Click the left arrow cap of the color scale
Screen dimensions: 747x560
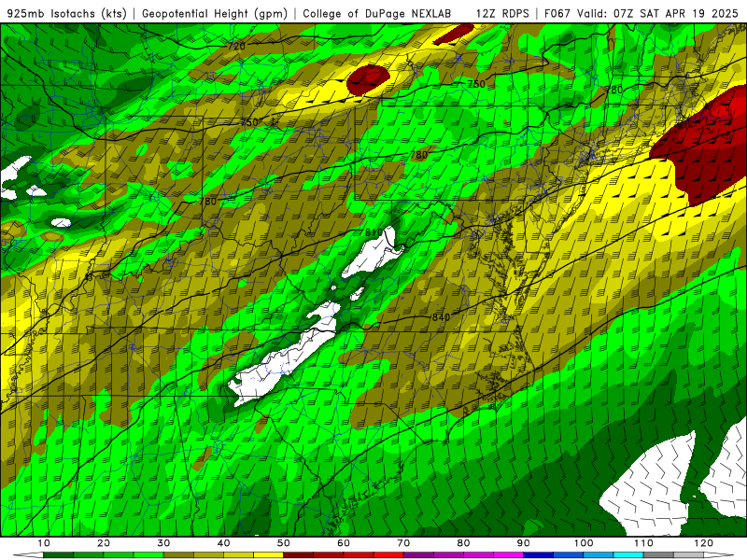click(28, 555)
